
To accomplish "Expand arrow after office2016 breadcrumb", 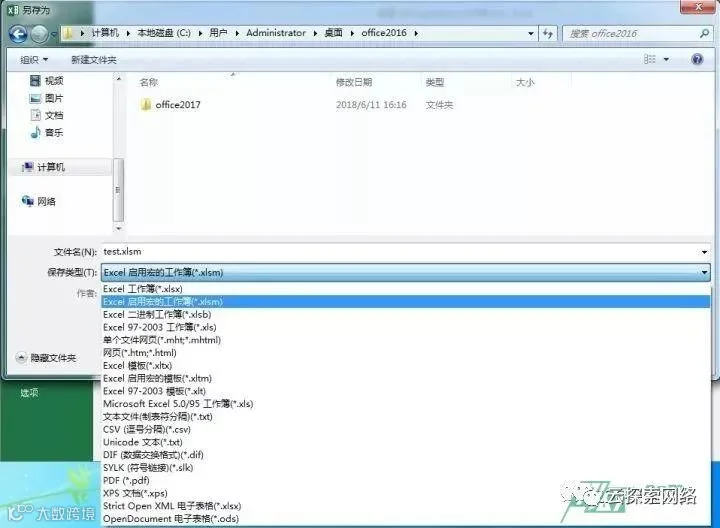I will pos(416,33).
